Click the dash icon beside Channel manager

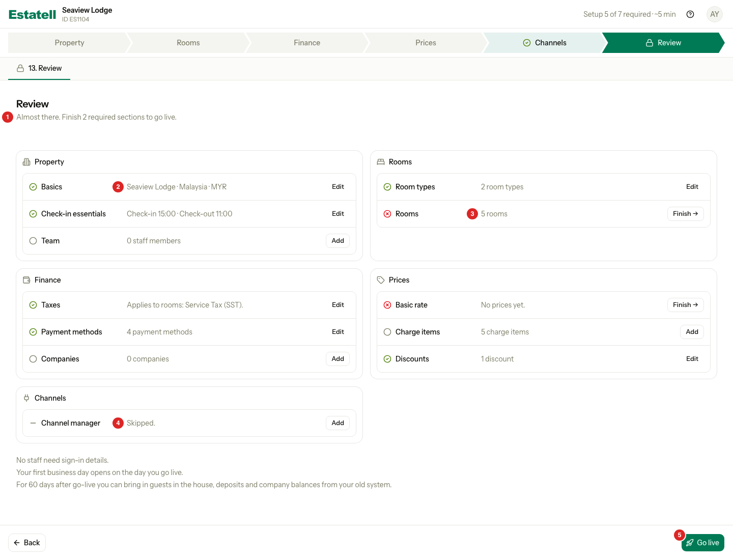tap(33, 423)
